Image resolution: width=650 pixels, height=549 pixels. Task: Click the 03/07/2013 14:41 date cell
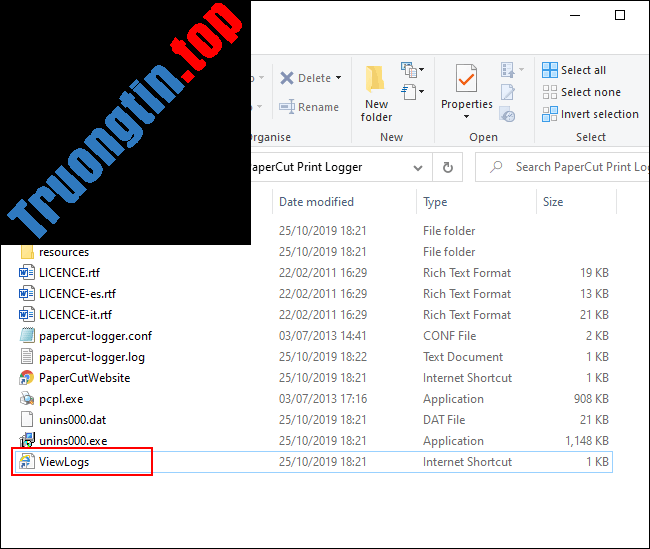click(323, 336)
